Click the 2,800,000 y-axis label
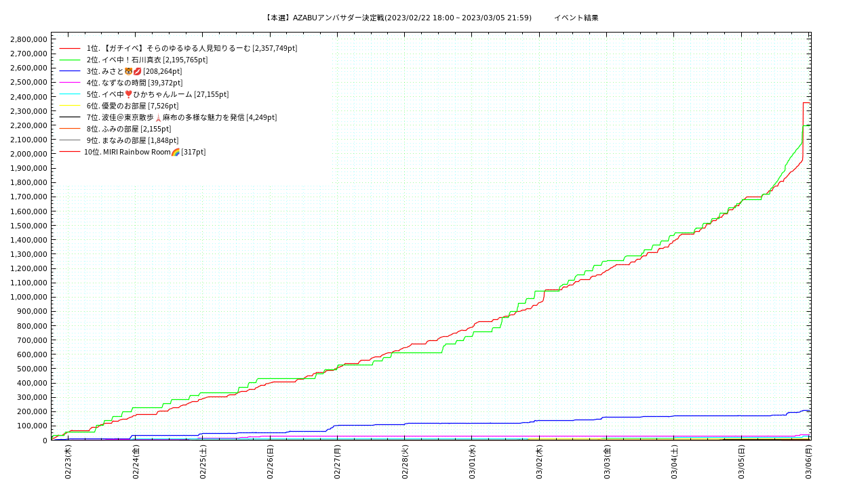Screen dimensions: 868x488 (x=28, y=39)
